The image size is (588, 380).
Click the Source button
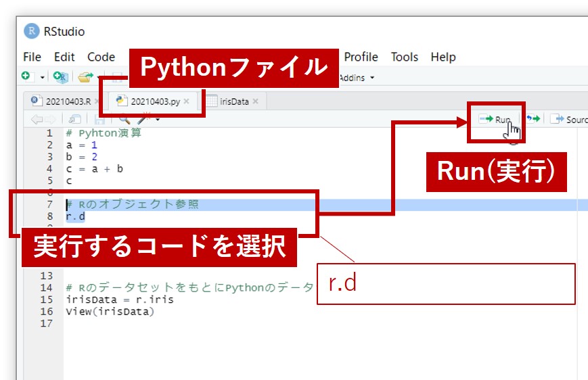[568, 120]
